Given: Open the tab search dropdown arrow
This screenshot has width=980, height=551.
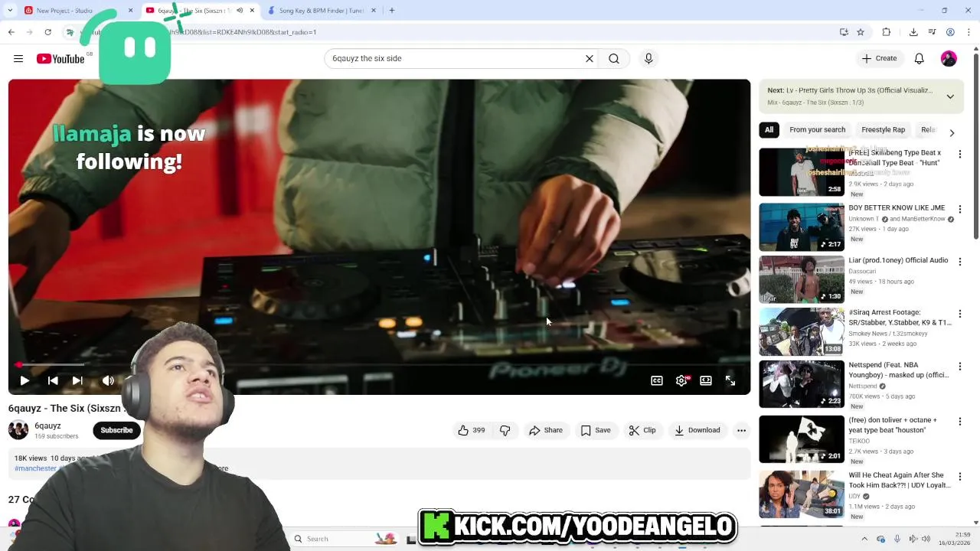Looking at the screenshot, I should click(x=9, y=11).
